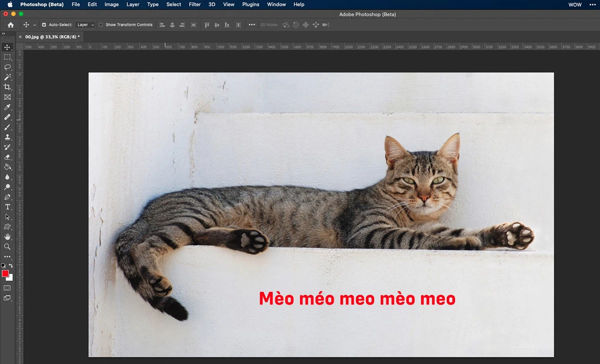Screen dimensions: 600x364
Task: Expand hidden align options via ellipsis
Action: click(251, 24)
